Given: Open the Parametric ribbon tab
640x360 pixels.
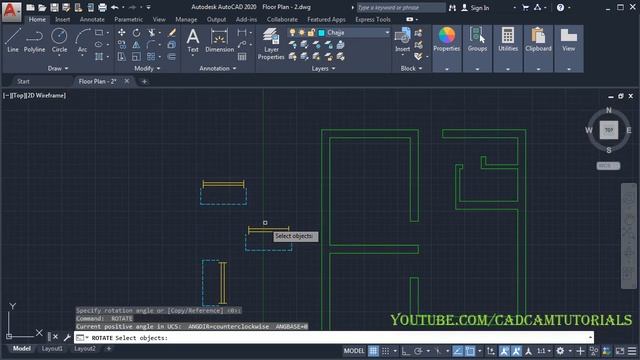Looking at the screenshot, I should pos(128,19).
